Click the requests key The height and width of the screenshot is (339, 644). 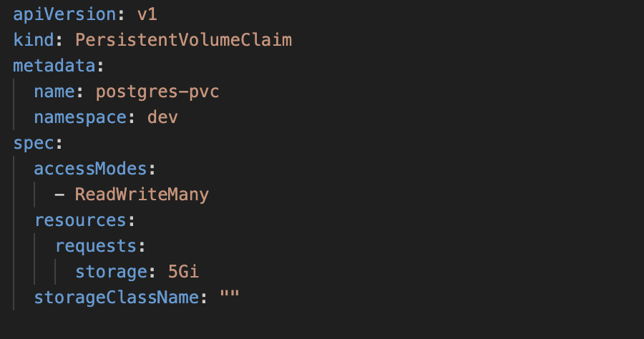click(x=96, y=247)
